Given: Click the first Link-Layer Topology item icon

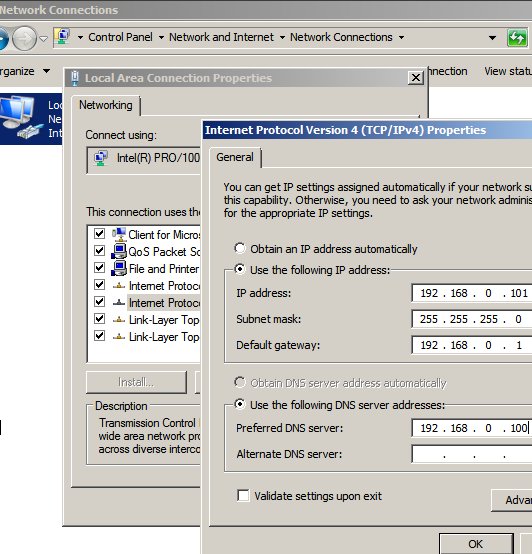Looking at the screenshot, I should click(x=119, y=319).
